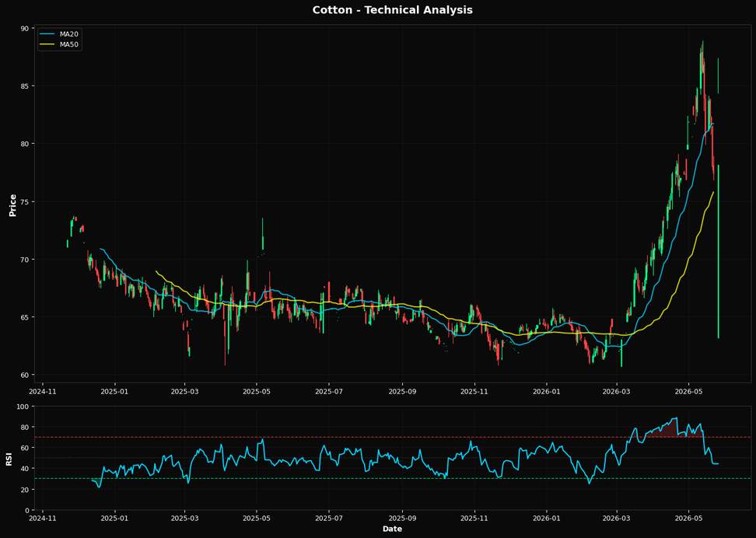The width and height of the screenshot is (756, 538).
Task: Click the Price axis label
Action: pyautogui.click(x=12, y=205)
